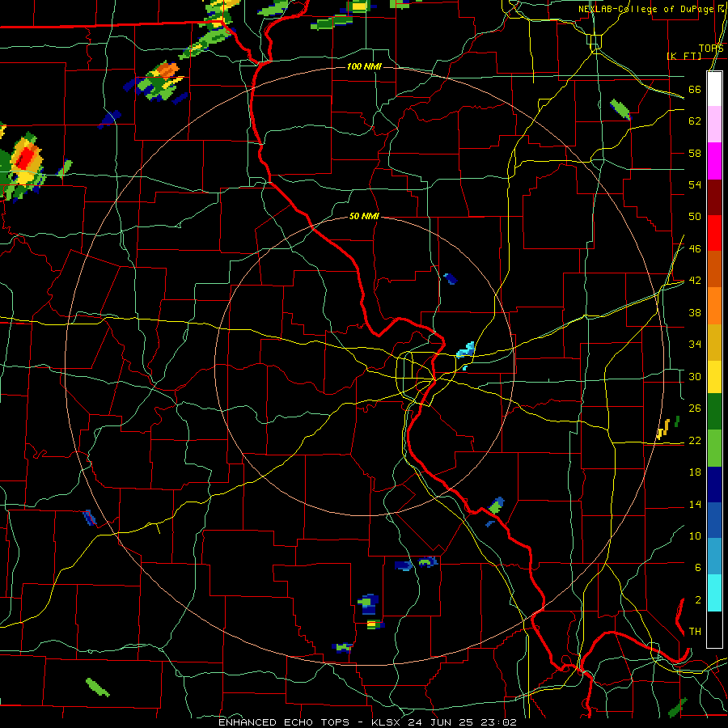
Task: Click the diagonal green echo in bottom left corner
Action: (98, 687)
